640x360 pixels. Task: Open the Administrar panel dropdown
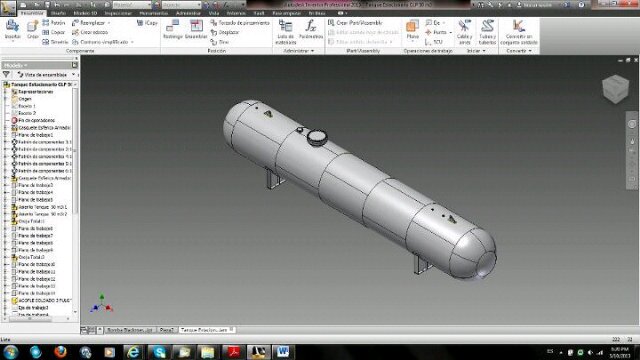click(x=298, y=51)
